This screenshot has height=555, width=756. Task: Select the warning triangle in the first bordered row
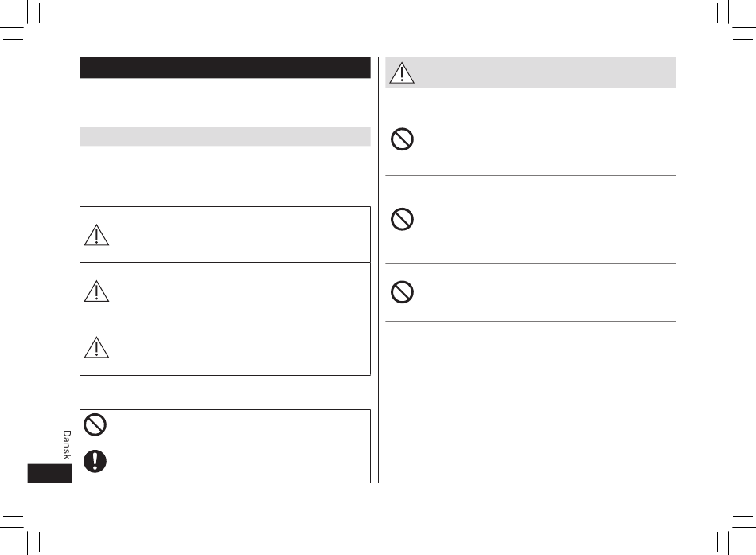coord(96,235)
